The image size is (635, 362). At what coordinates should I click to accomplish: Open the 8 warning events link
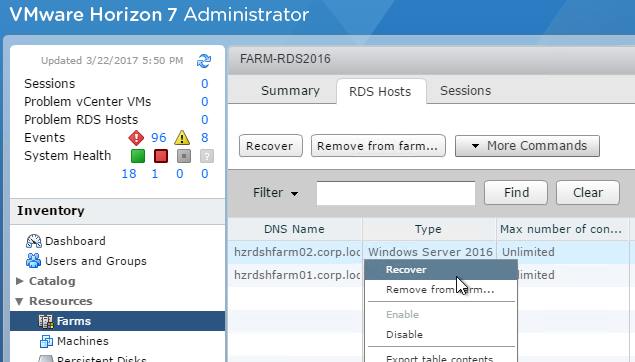[x=205, y=138]
